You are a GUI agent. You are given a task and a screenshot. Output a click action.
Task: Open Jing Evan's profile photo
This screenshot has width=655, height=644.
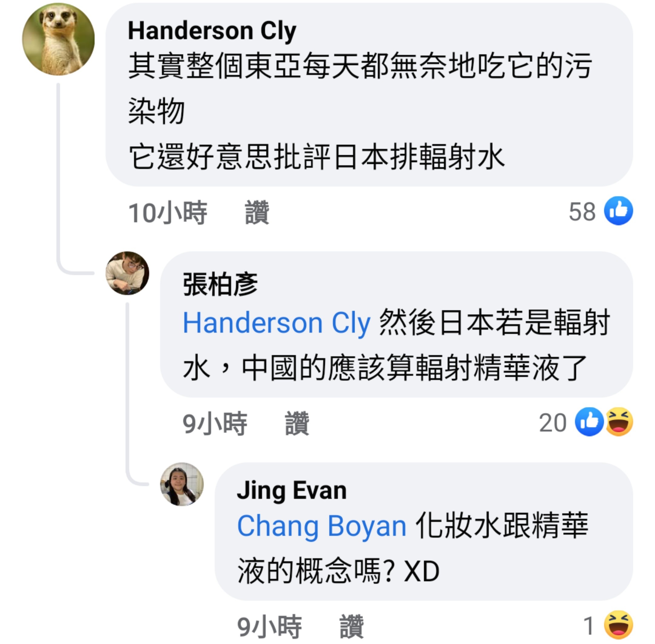(x=182, y=484)
